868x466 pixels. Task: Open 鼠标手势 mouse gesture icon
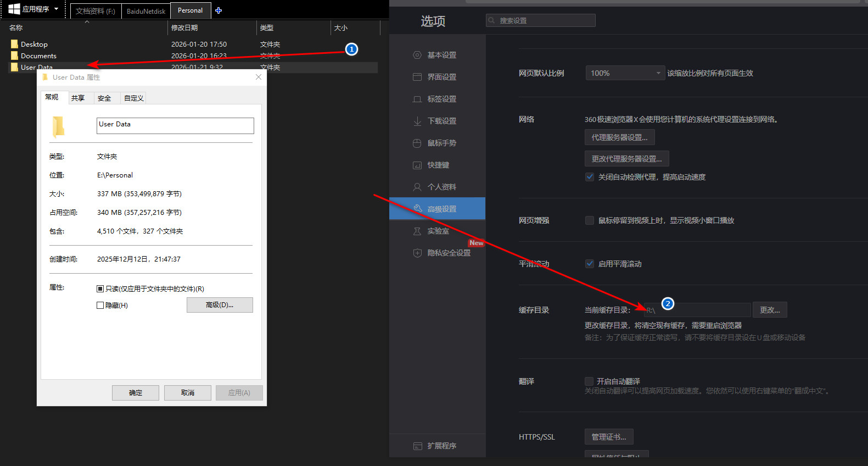417,143
